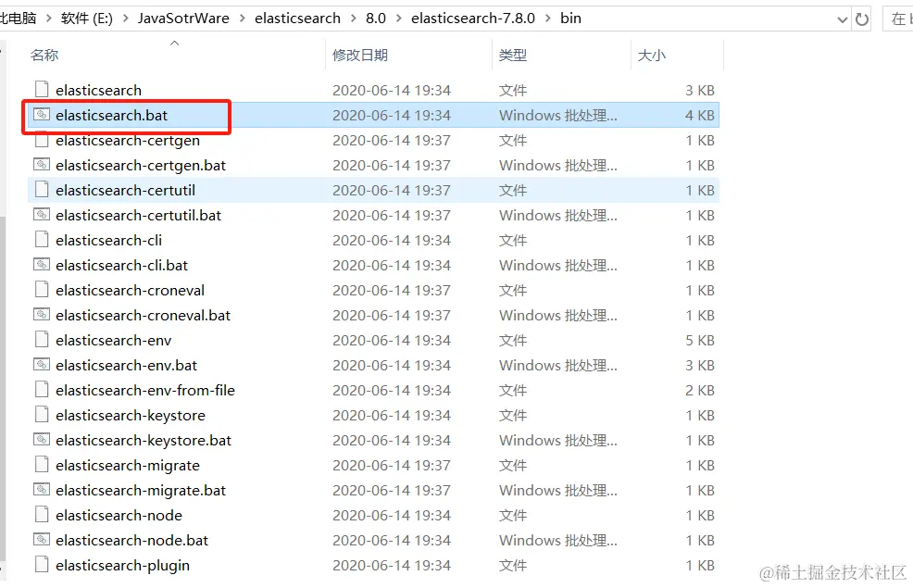
Task: Click the elasticsearch-cli file icon
Action: pos(42,240)
